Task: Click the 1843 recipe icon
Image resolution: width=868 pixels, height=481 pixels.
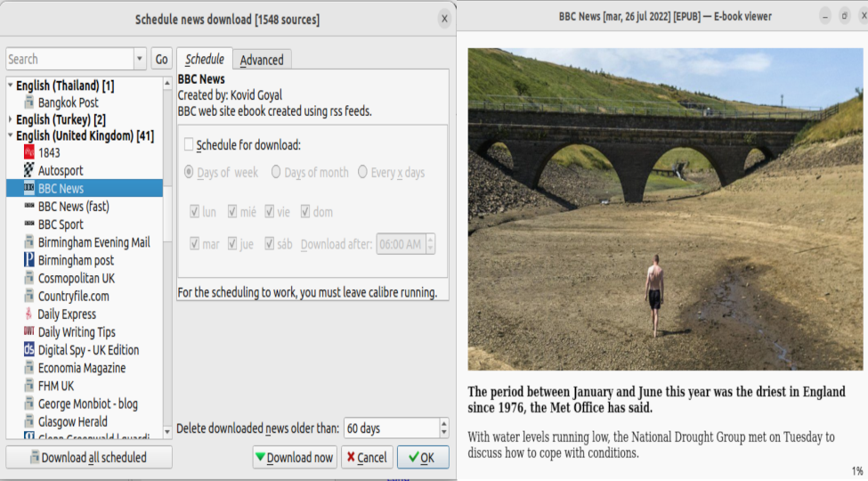Action: tap(28, 152)
